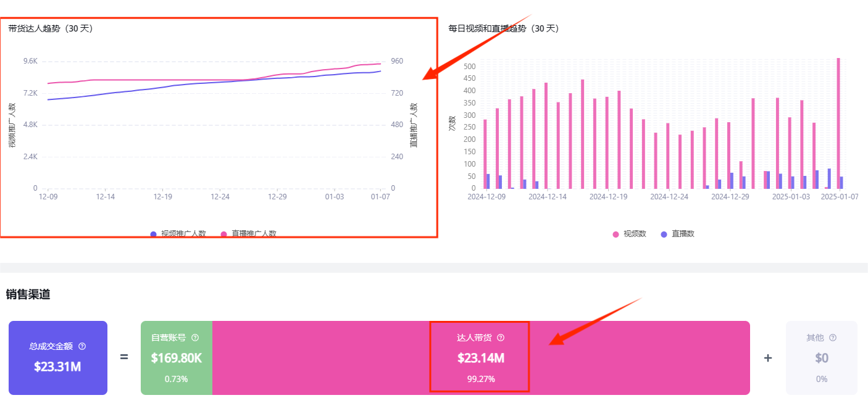Hide the 视频数 series via legend
Viewport: 868px width, 411px height.
629,234
